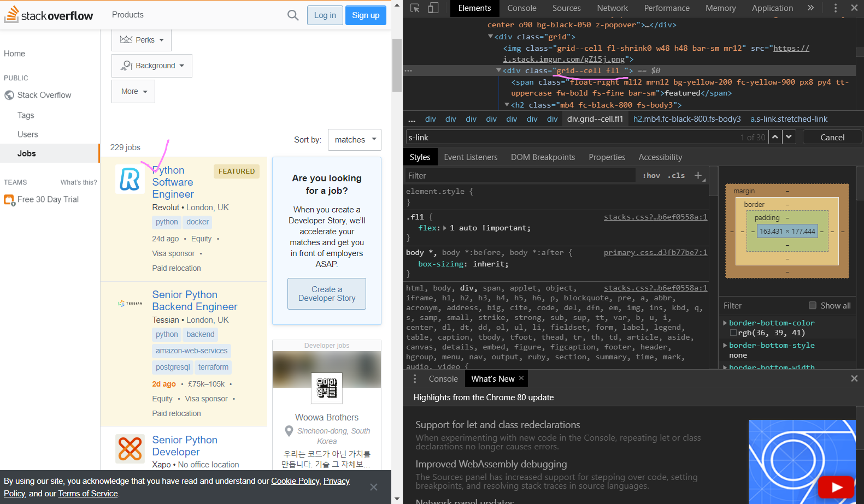Click the Revolut company logo
Viewport: 864px width, 504px height.
(x=130, y=179)
